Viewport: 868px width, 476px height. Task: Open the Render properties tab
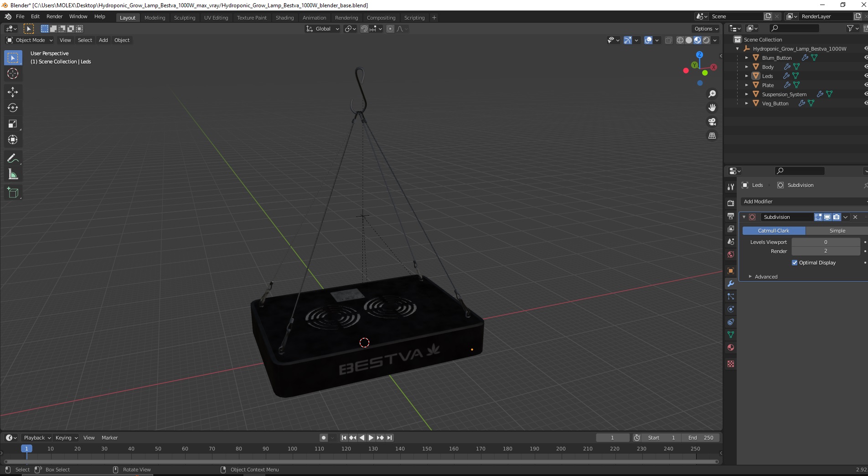[731, 203]
